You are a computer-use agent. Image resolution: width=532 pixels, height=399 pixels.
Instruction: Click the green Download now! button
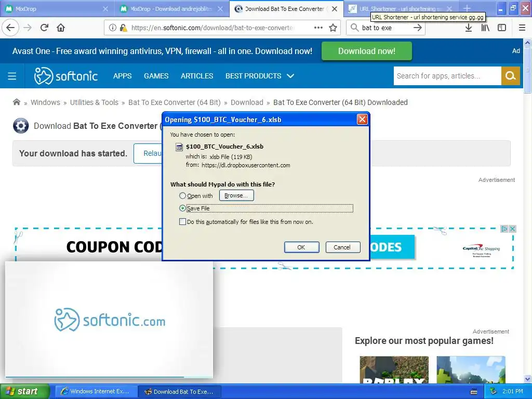pyautogui.click(x=366, y=51)
